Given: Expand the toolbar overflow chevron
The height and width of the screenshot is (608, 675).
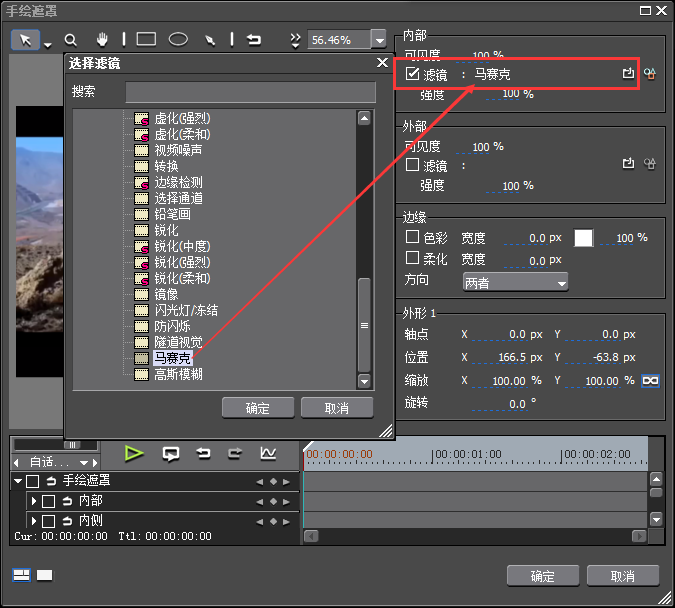Looking at the screenshot, I should (x=295, y=40).
